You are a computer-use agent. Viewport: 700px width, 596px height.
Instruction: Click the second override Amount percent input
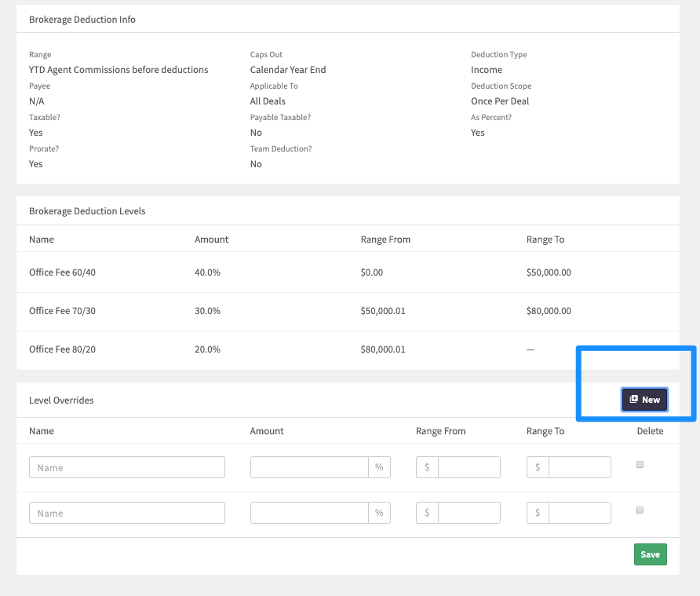[x=309, y=513]
